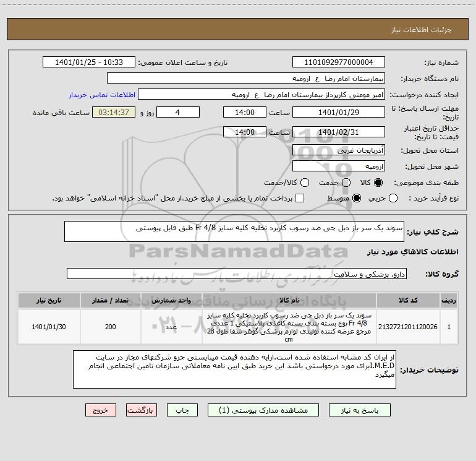
Task: Open the اطلاعات تماس خریدار link
Action: pos(102,95)
